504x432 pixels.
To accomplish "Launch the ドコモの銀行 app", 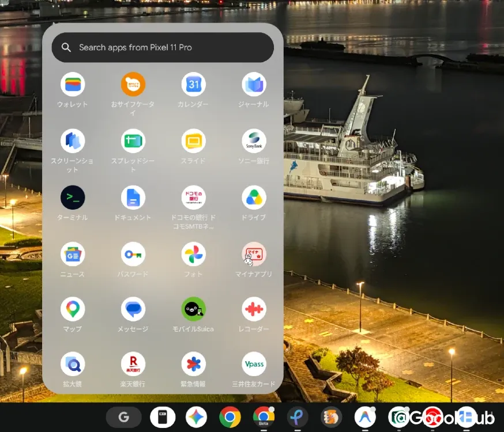I will (x=194, y=198).
